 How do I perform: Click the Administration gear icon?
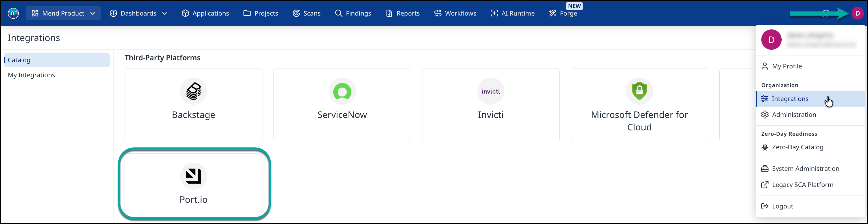pos(765,115)
